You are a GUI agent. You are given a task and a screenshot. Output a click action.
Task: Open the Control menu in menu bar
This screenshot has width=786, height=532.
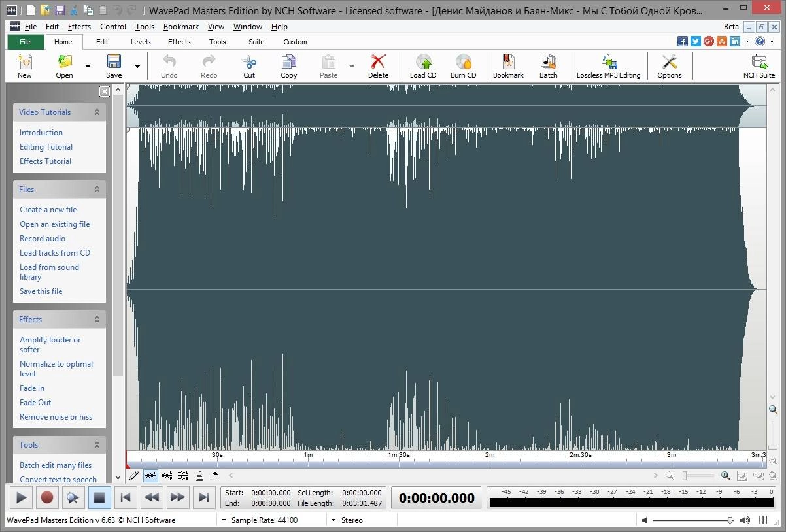click(113, 27)
